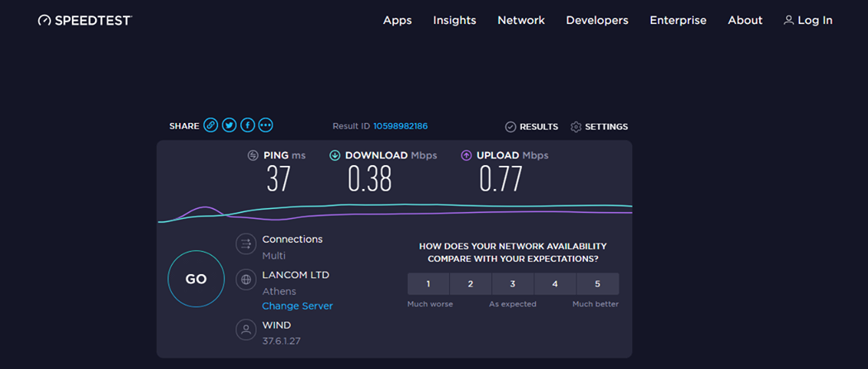This screenshot has height=369, width=868.
Task: Click the WIND user profile icon
Action: click(x=246, y=329)
